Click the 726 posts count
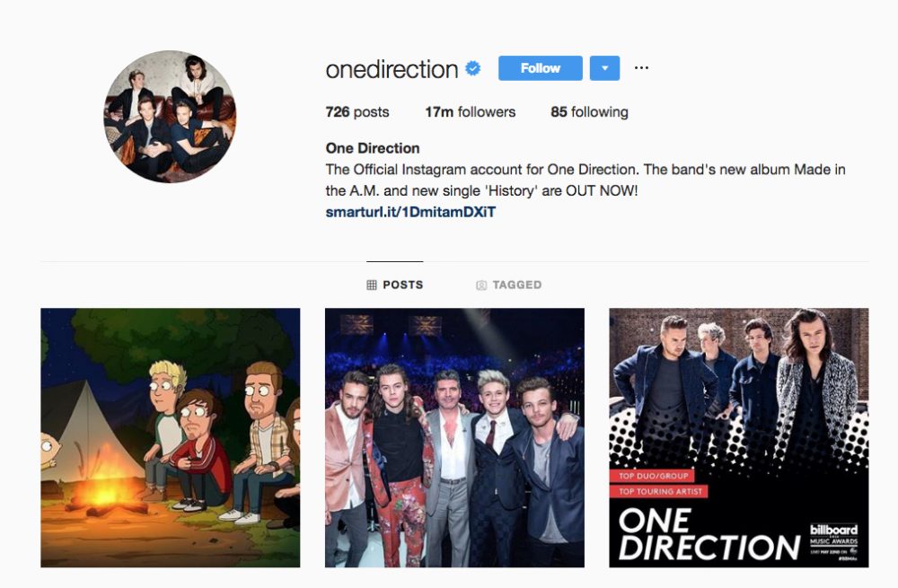The height and width of the screenshot is (588, 898). 357,112
